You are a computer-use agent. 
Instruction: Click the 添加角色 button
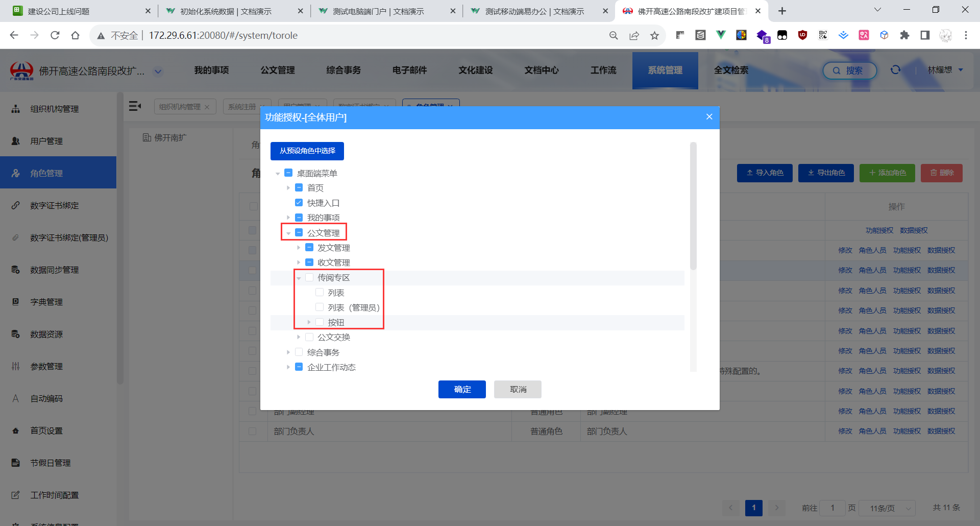pyautogui.click(x=887, y=173)
